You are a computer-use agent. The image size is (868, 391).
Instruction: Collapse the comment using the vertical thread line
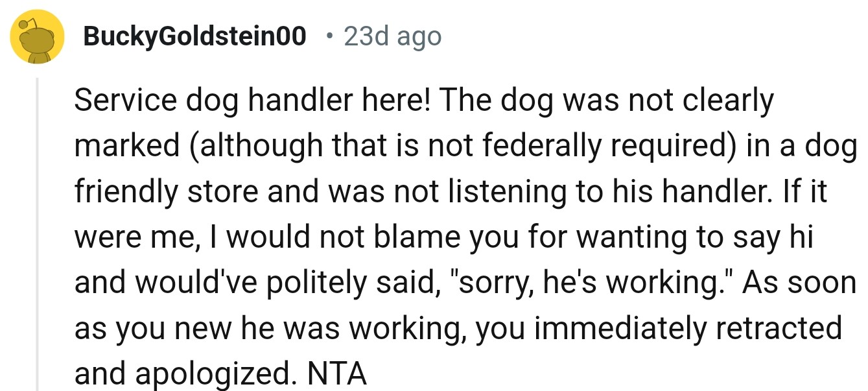pos(37,233)
